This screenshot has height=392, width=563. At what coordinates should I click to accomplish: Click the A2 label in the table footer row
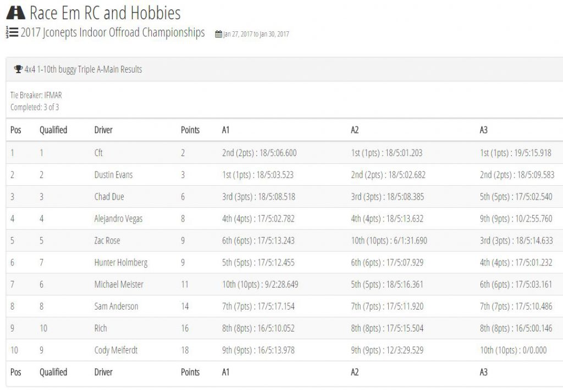[x=355, y=372]
